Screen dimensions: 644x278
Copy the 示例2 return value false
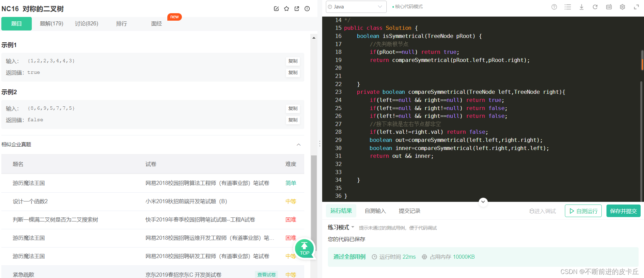pyautogui.click(x=293, y=120)
